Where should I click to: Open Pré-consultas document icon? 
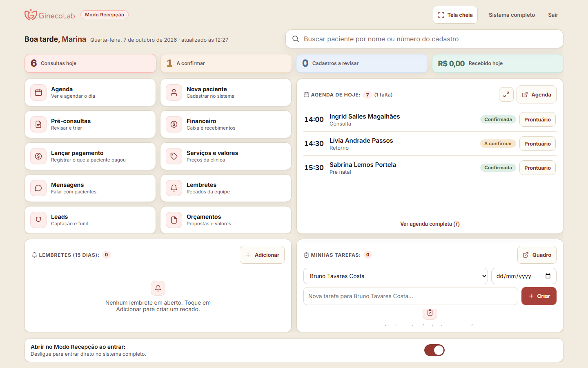point(38,124)
